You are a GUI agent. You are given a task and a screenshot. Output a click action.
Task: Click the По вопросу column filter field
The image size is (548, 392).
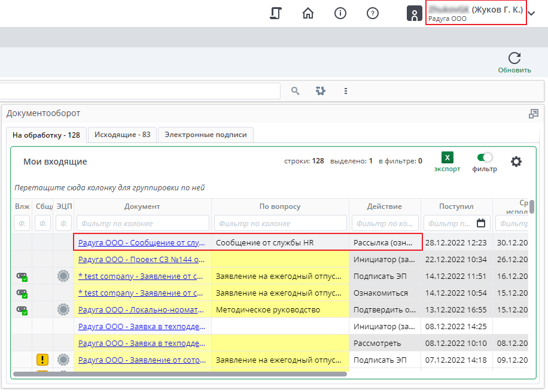point(280,223)
